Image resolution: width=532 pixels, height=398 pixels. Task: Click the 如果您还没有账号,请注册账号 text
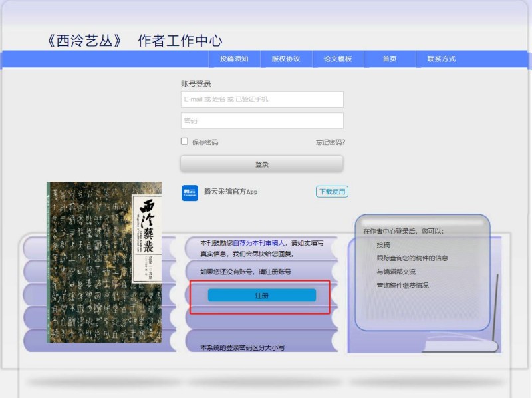[x=245, y=272]
